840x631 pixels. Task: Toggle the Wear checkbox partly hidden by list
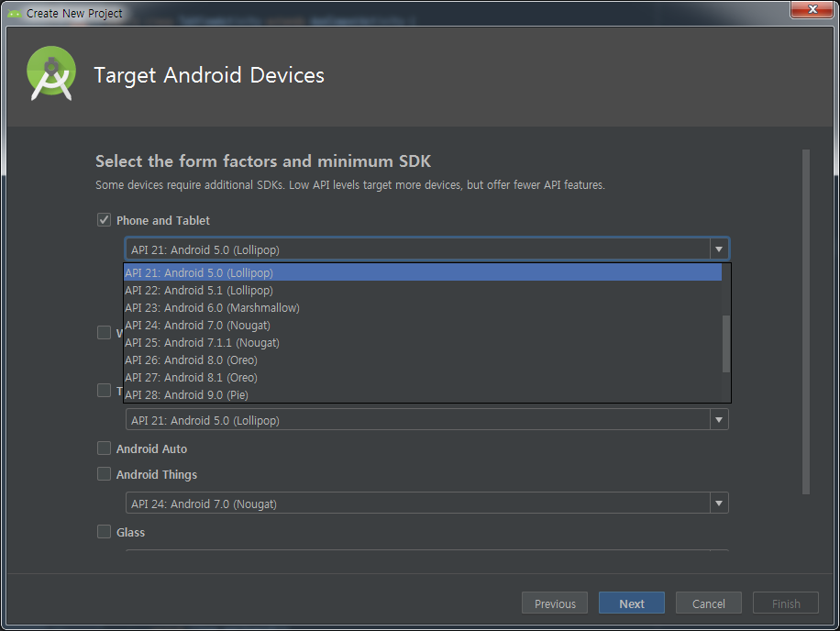point(104,332)
